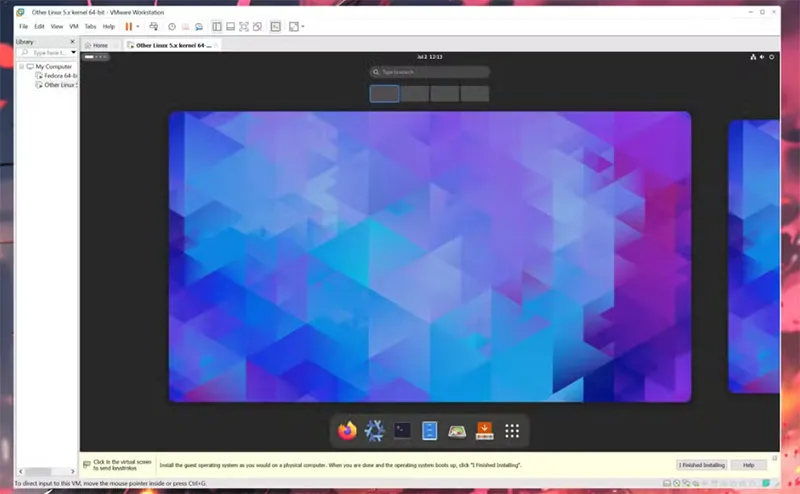Open the snapshot manager toolbar icon

[x=199, y=27]
